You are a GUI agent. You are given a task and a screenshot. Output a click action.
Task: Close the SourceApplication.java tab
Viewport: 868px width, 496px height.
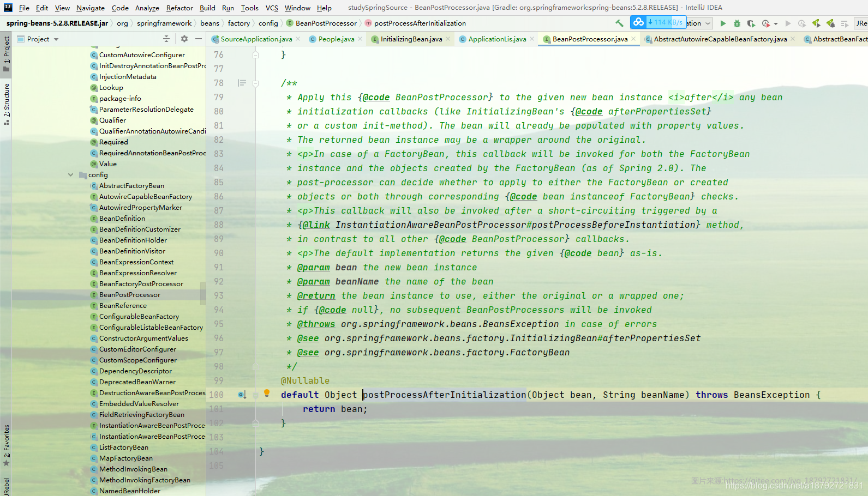[298, 39]
